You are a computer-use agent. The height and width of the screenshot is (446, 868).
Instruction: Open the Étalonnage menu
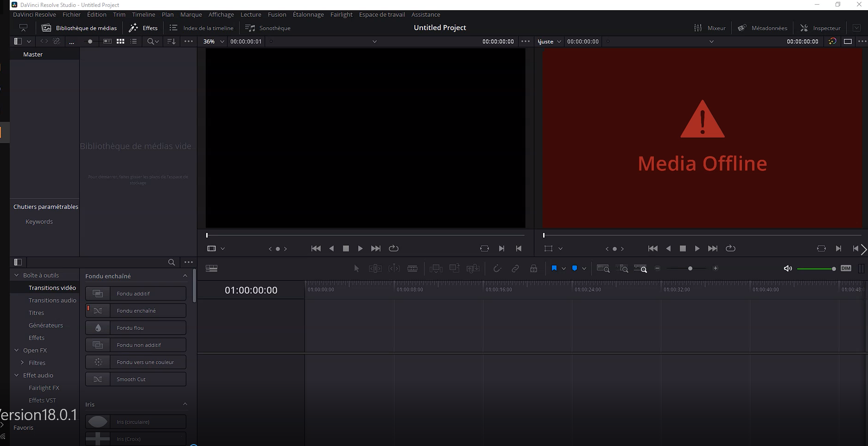pos(308,14)
